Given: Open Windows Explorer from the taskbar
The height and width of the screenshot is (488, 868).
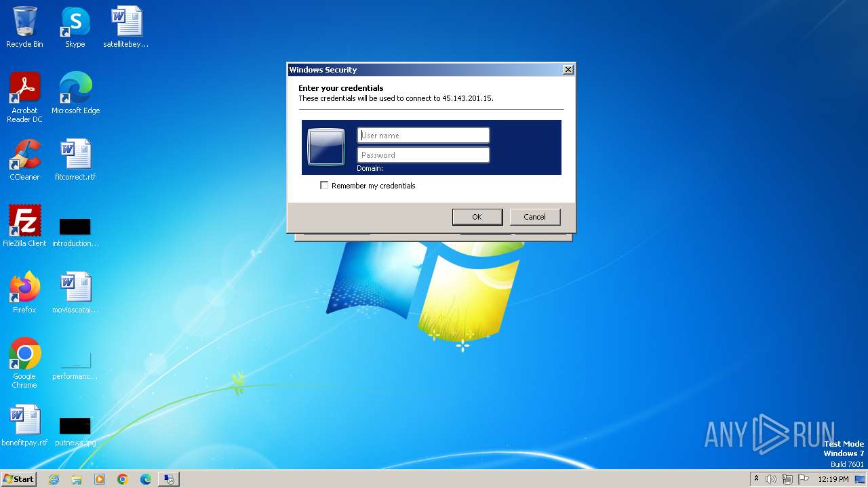Looking at the screenshot, I should pos(77,479).
